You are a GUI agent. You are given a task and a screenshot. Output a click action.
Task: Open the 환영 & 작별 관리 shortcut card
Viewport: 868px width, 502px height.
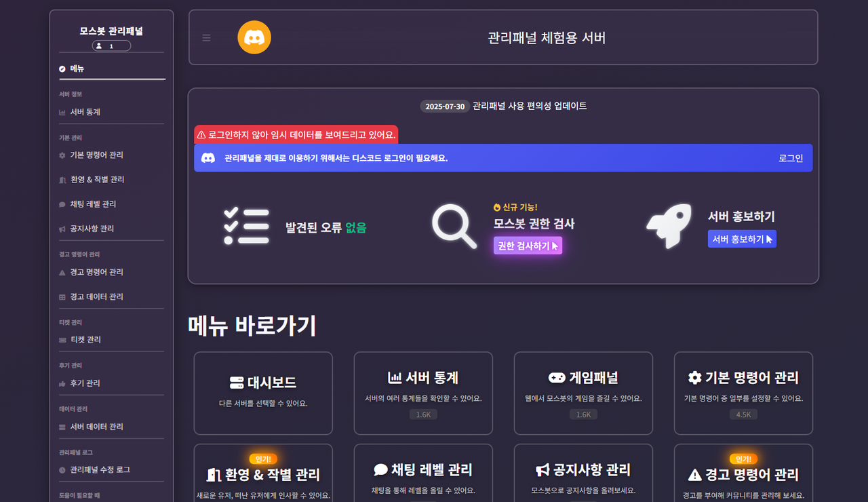263,473
